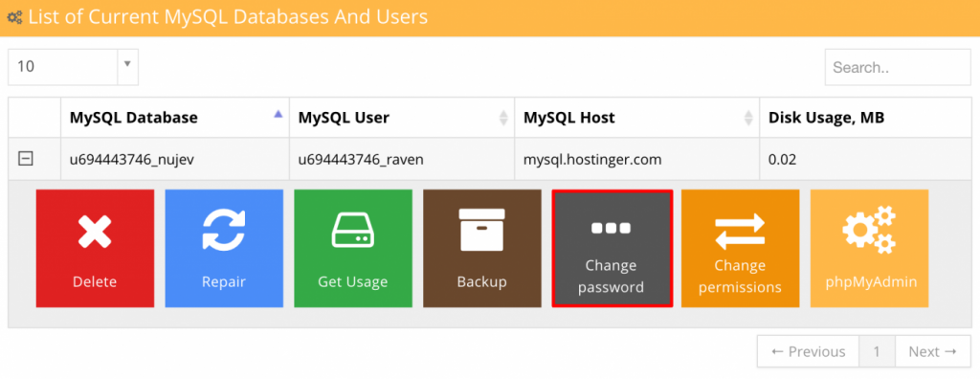Go to the Next page
Viewport: 980px width, 379px height.
tap(933, 351)
